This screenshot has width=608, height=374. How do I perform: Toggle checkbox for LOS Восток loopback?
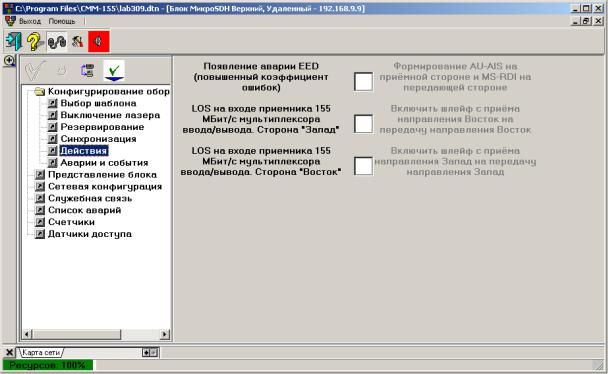tap(363, 166)
